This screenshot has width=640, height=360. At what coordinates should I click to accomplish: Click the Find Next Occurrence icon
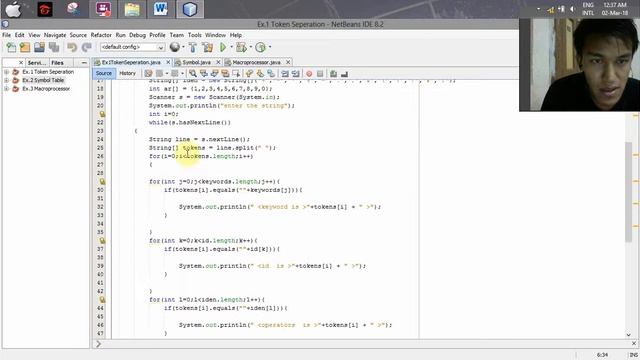coord(214,73)
